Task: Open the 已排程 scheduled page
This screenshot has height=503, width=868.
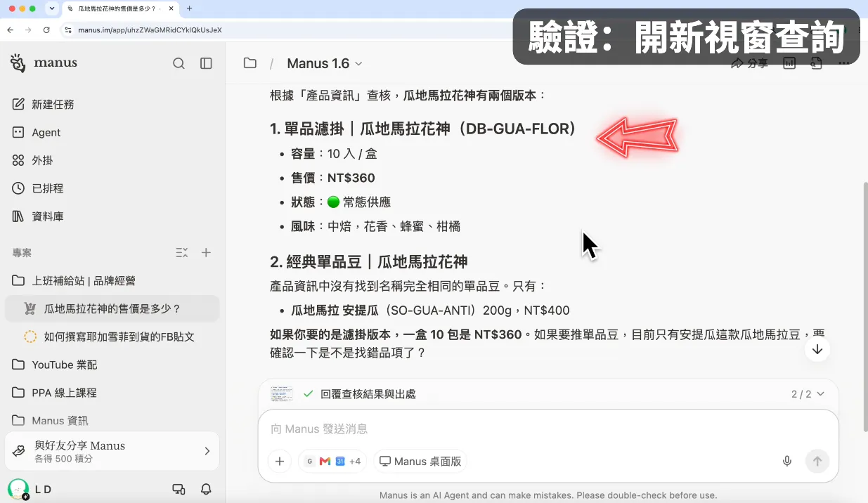Action: tap(112, 188)
